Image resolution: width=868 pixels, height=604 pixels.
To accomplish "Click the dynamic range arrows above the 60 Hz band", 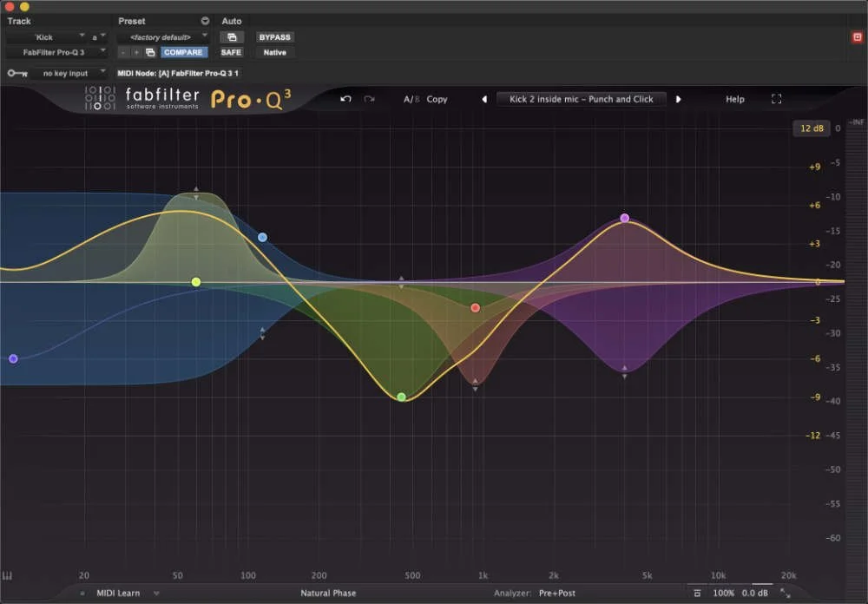I will (x=196, y=193).
